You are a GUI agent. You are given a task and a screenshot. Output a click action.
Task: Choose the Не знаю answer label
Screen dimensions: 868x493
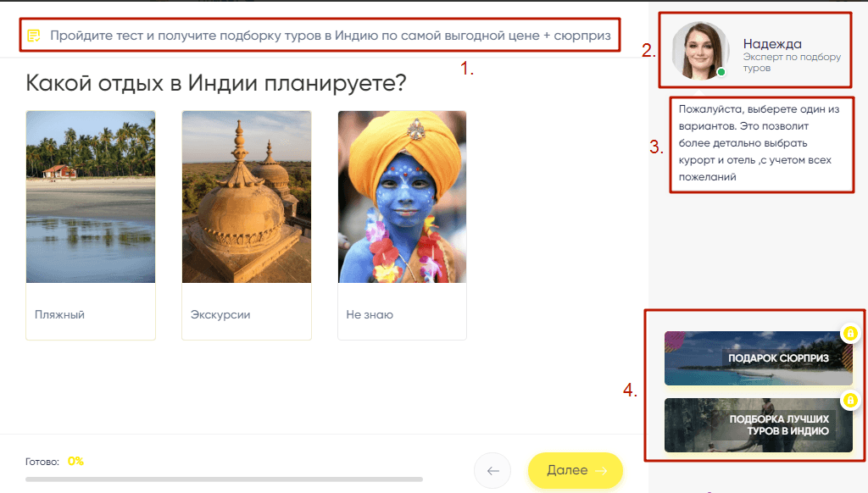(x=370, y=314)
